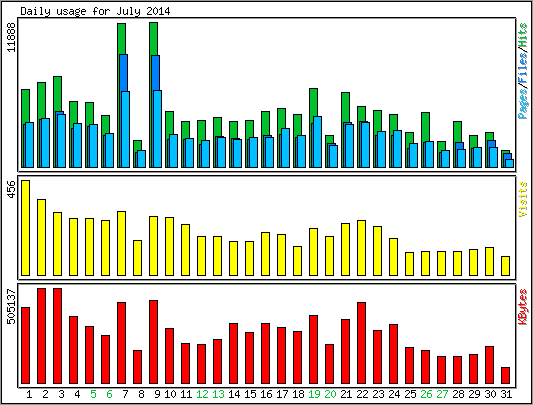This screenshot has width=533, height=405.
Task: Click the red "KBytes" legend label
Action: coord(523,307)
